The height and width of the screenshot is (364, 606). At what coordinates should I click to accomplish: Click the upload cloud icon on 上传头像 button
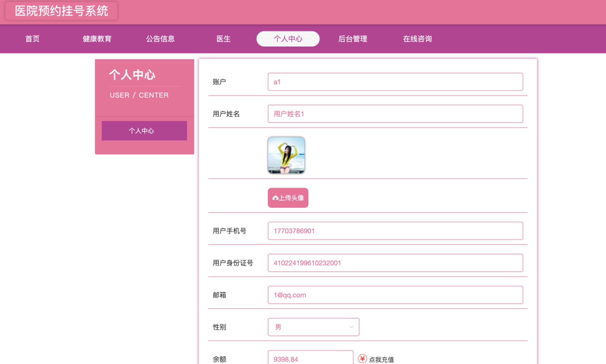[275, 198]
